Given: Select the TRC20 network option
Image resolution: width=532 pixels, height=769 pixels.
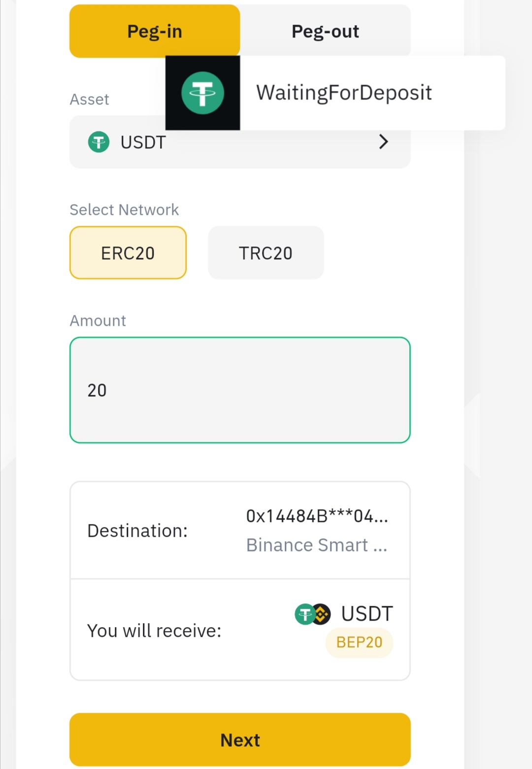Looking at the screenshot, I should [x=266, y=253].
